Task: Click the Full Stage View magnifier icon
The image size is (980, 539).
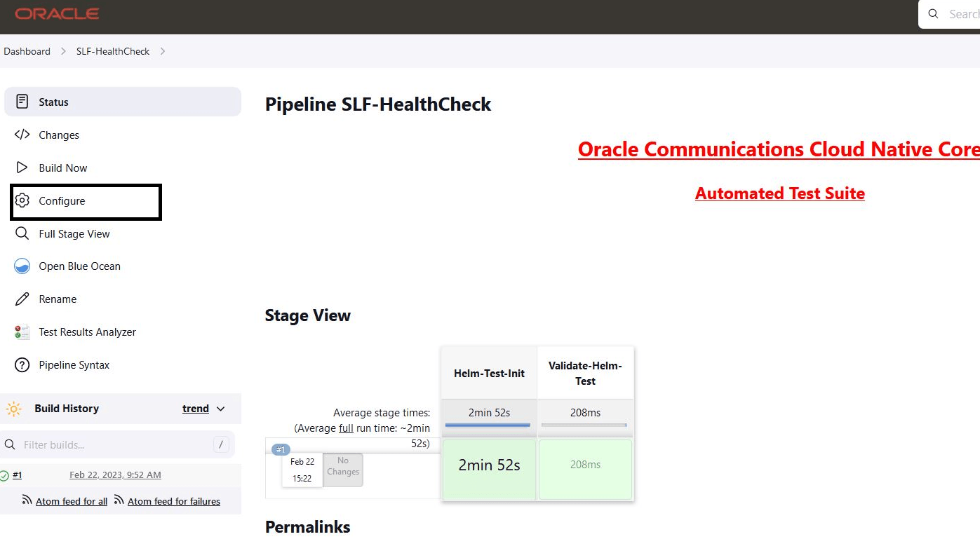Action: click(22, 233)
